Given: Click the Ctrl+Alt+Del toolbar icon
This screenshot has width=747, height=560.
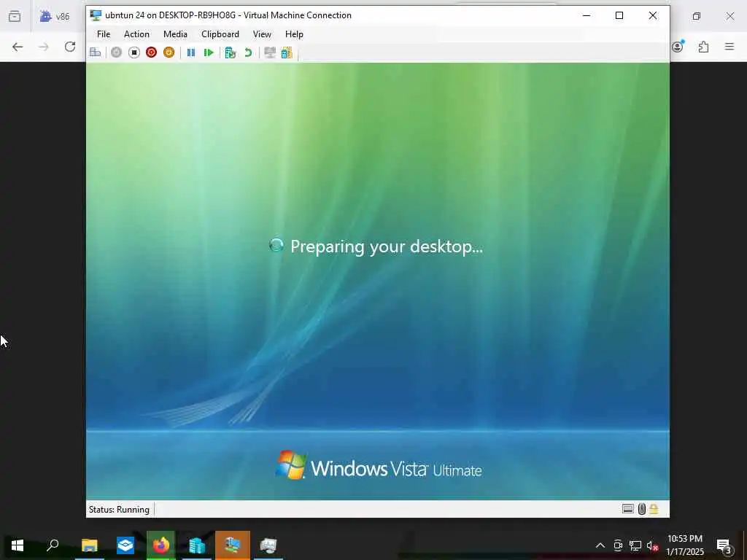Looking at the screenshot, I should 96,52.
